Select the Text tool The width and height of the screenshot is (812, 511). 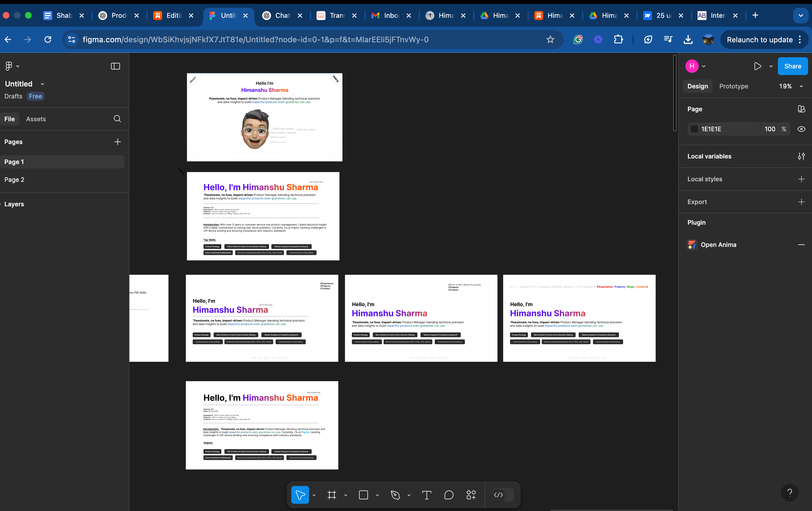[x=427, y=495]
